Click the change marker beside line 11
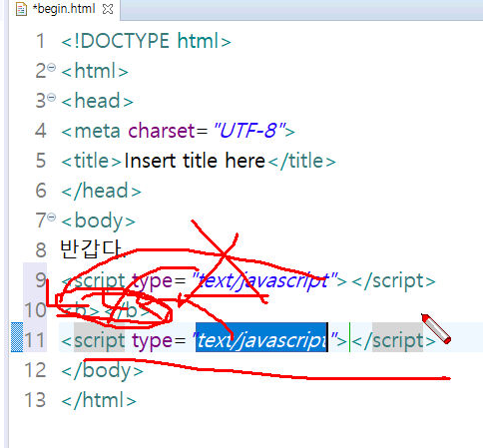The height and width of the screenshot is (448, 483). pos(17,337)
